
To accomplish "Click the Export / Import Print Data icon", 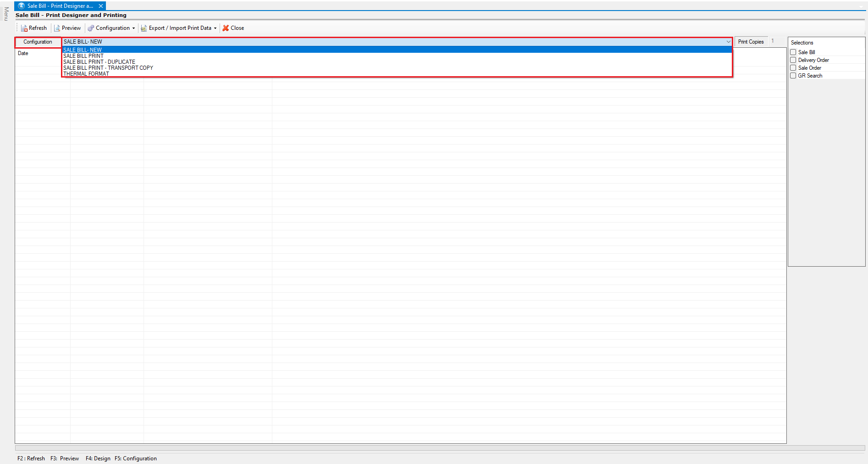I will tap(144, 28).
